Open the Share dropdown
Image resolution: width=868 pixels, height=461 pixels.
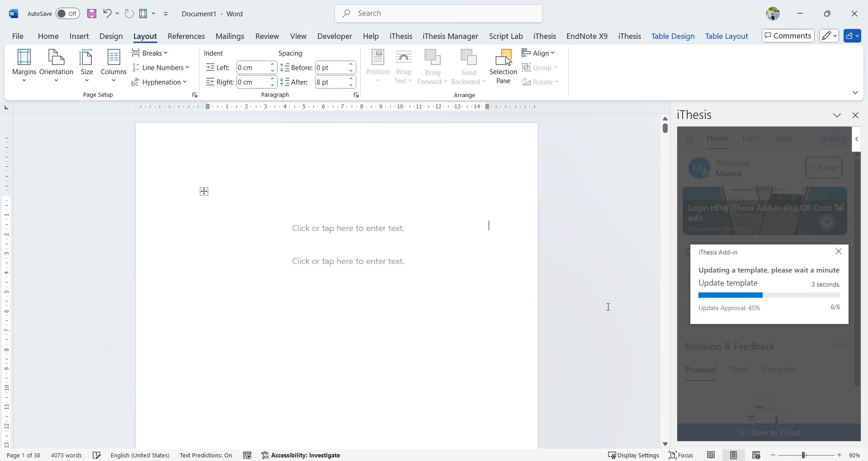pyautogui.click(x=852, y=36)
